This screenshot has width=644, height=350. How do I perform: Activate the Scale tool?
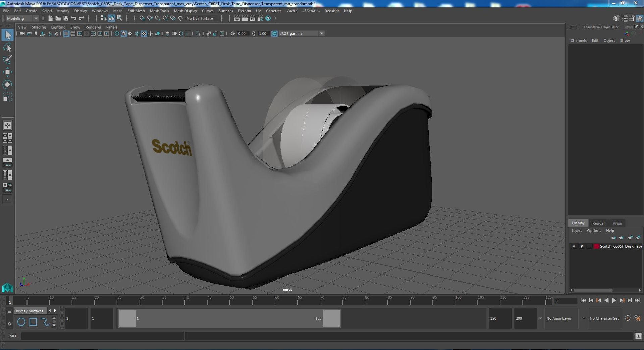click(x=7, y=97)
